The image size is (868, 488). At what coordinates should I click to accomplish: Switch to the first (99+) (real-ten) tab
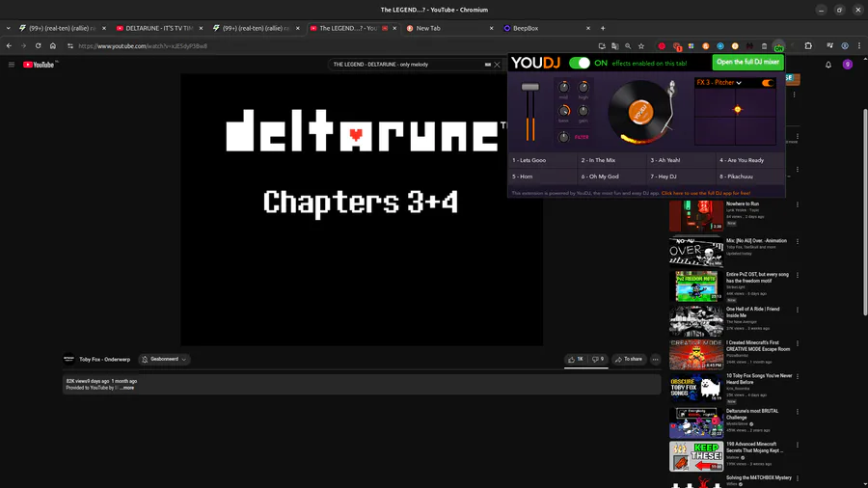coord(63,28)
